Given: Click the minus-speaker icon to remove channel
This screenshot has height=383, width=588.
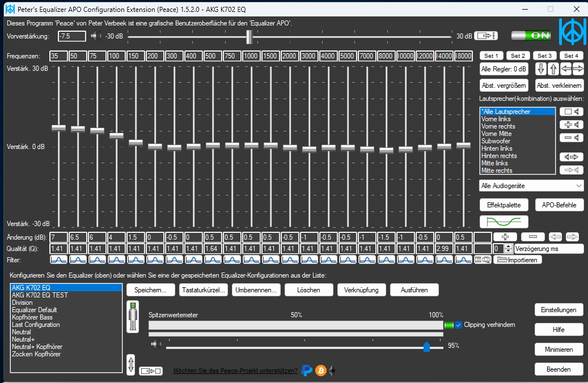Looking at the screenshot, I should (573, 138).
